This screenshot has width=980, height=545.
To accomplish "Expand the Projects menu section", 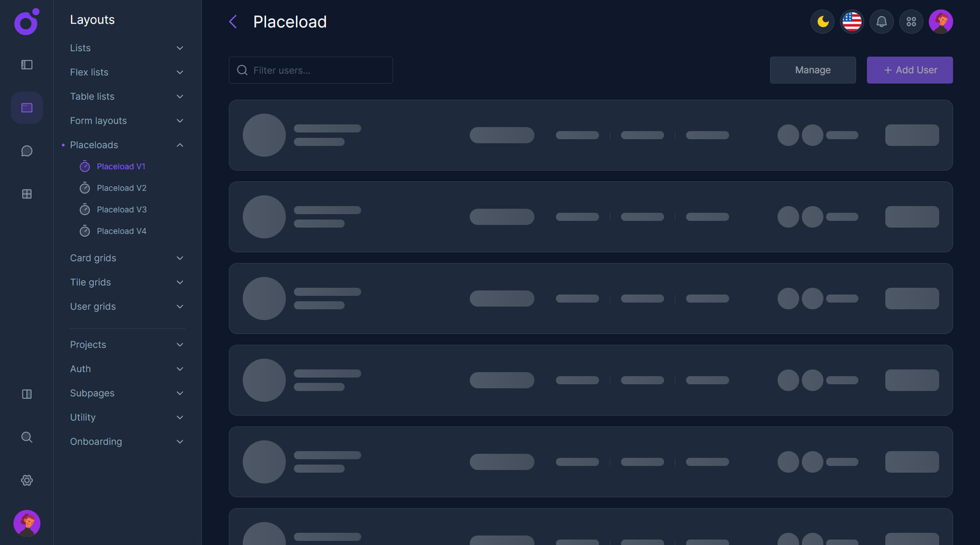I will tap(126, 345).
